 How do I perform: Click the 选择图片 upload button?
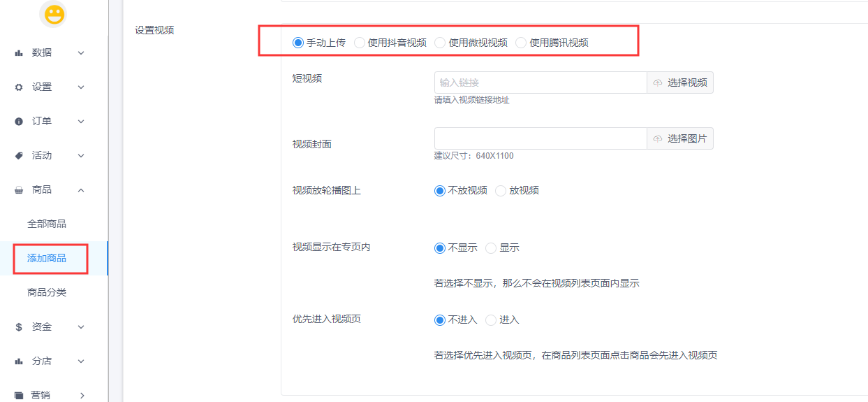click(680, 138)
